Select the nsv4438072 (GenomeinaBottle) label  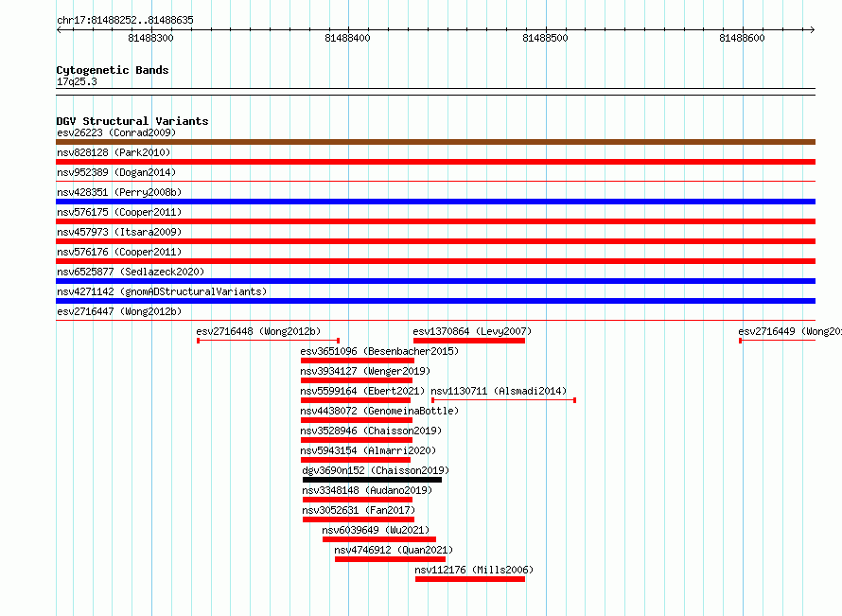[379, 411]
